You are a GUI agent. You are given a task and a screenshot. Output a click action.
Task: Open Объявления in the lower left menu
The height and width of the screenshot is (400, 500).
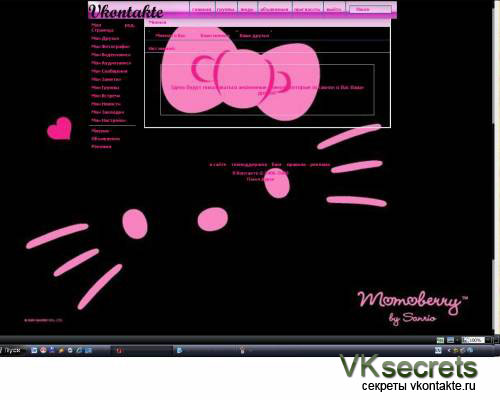click(x=105, y=139)
